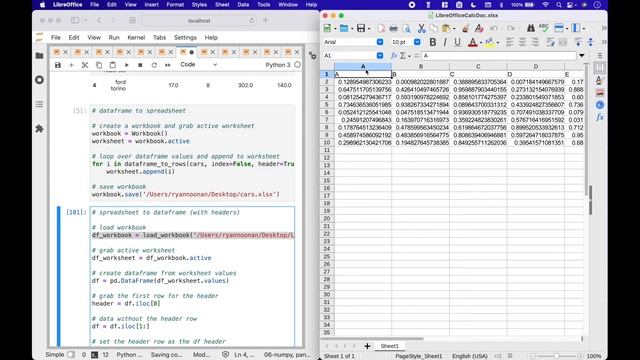The width and height of the screenshot is (640, 360).
Task: Open font size dropdown showing 10 pt
Action: pos(417,42)
